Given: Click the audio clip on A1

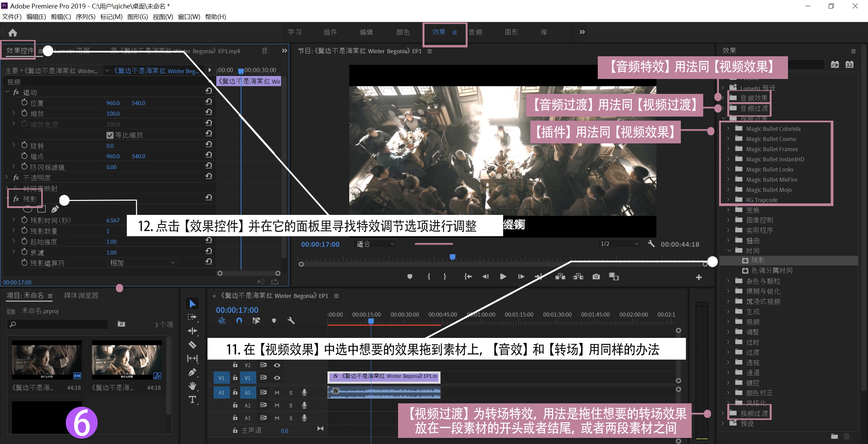Looking at the screenshot, I should tap(384, 392).
